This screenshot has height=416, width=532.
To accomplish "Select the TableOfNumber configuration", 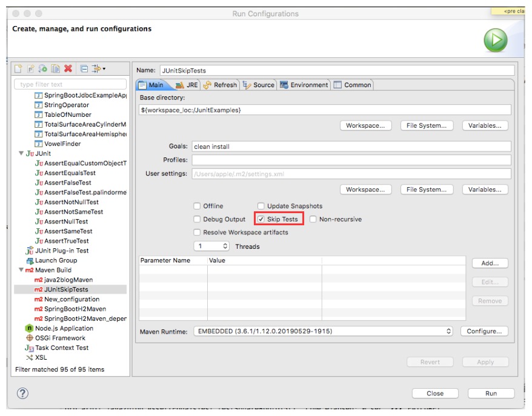I will pyautogui.click(x=63, y=114).
